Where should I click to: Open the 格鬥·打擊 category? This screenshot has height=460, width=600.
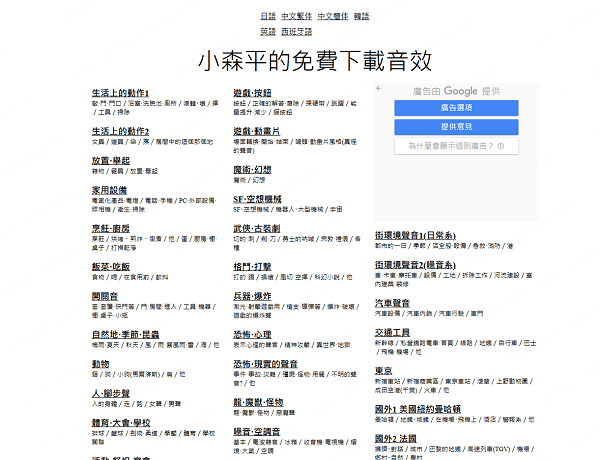252,267
